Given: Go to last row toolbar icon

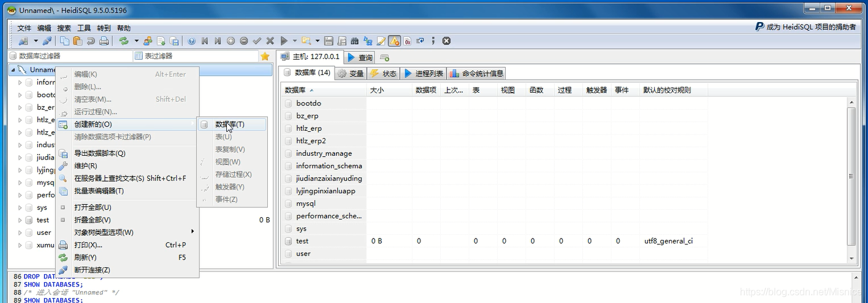Looking at the screenshot, I should 218,41.
